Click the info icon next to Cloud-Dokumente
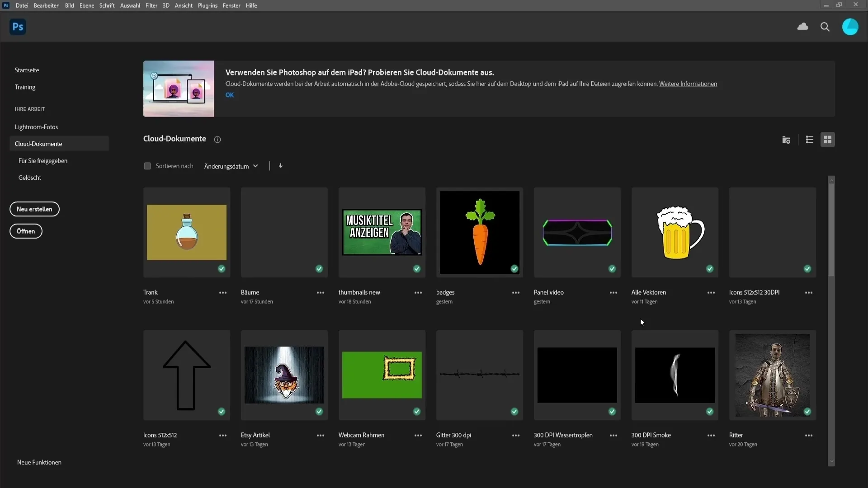 pos(217,140)
